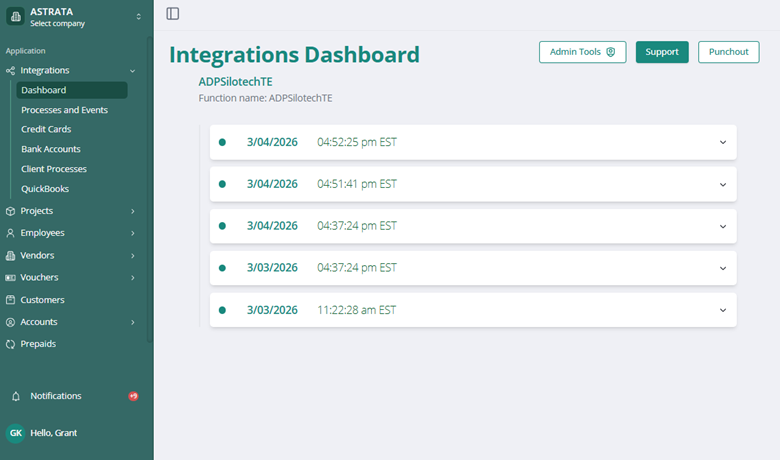
Task: Click the Projects cube icon
Action: (x=10, y=211)
